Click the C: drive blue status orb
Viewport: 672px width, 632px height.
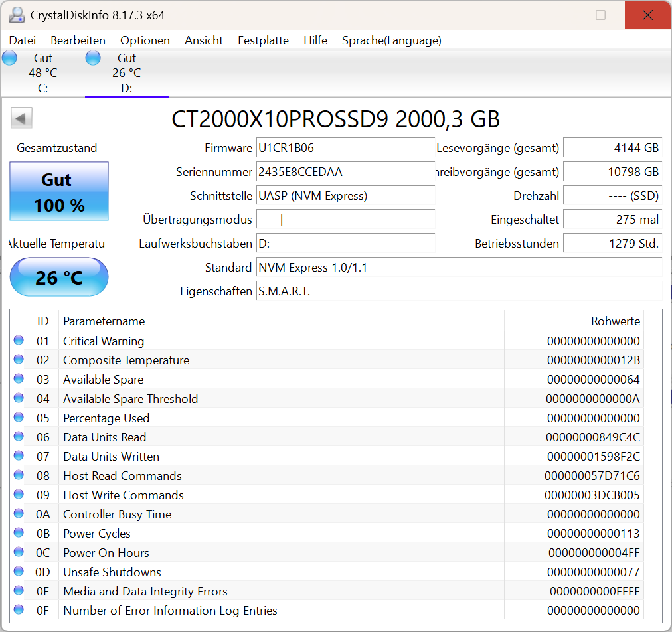[x=9, y=58]
